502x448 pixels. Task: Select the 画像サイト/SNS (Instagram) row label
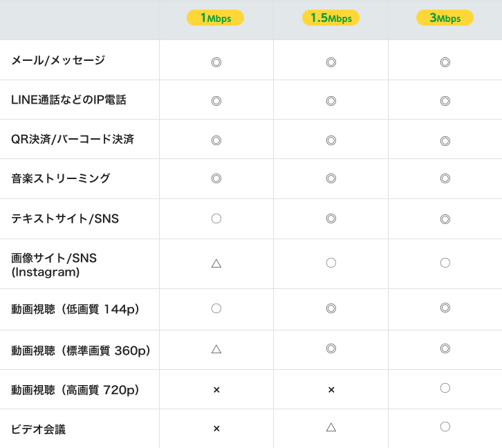[x=54, y=265]
